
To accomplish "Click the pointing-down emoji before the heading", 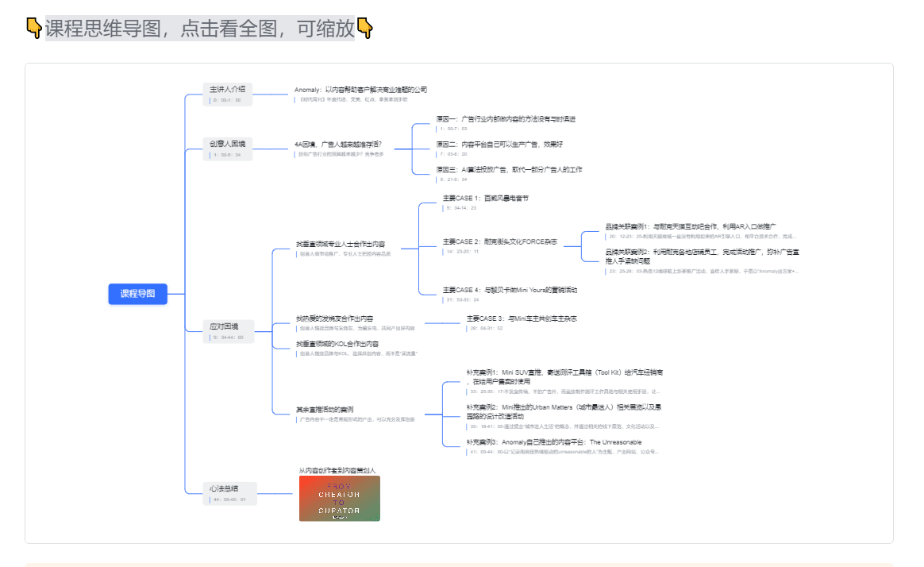I will point(34,28).
